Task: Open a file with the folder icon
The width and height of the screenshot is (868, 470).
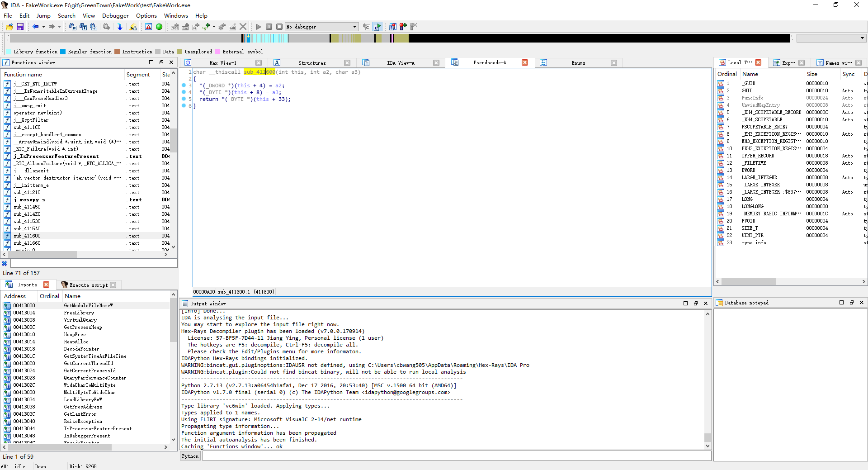Action: [9, 27]
